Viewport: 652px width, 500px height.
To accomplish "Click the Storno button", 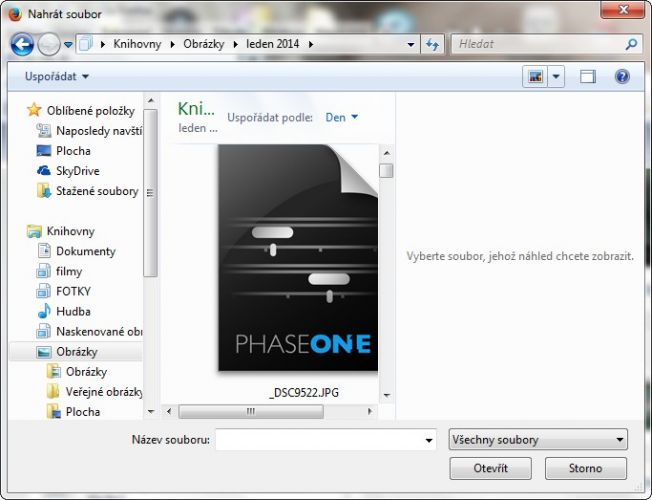I will 585,468.
